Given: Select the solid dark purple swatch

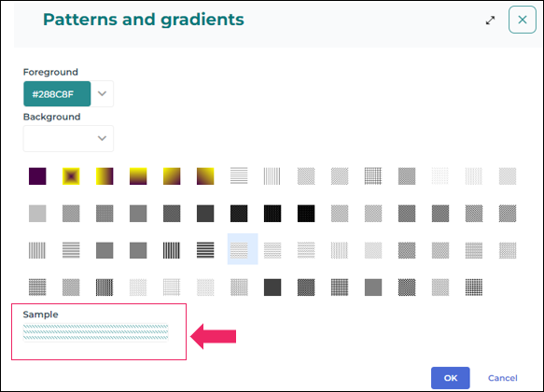Looking at the screenshot, I should click(x=37, y=176).
